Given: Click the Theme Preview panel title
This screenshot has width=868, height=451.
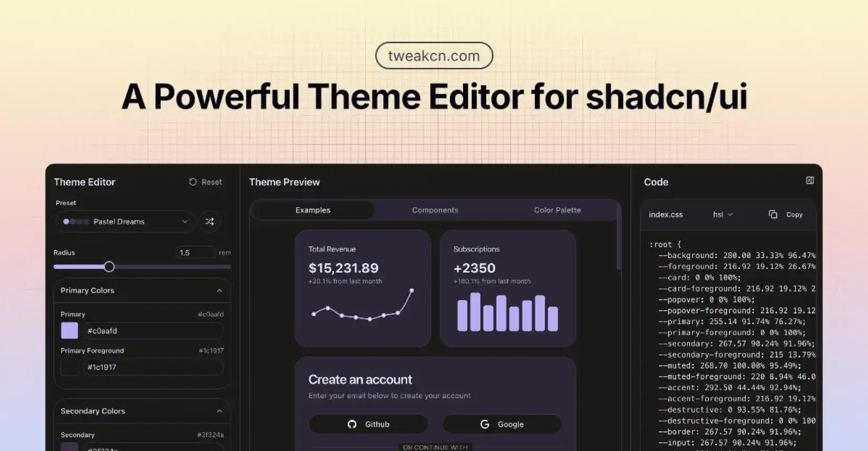Looking at the screenshot, I should (x=284, y=182).
